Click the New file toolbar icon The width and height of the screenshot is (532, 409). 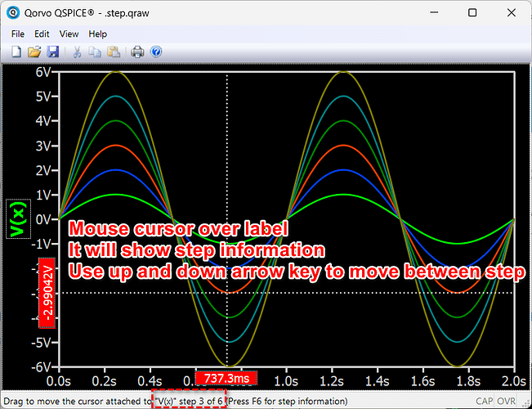coord(17,52)
